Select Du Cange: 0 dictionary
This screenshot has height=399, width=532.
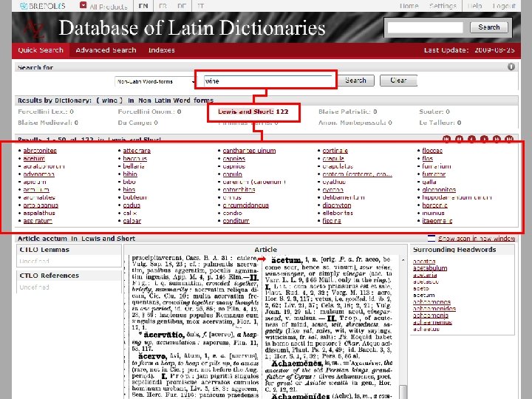point(137,123)
